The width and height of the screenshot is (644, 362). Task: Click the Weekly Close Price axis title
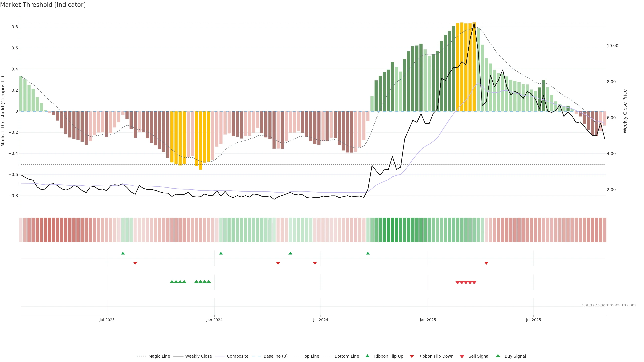pyautogui.click(x=625, y=111)
